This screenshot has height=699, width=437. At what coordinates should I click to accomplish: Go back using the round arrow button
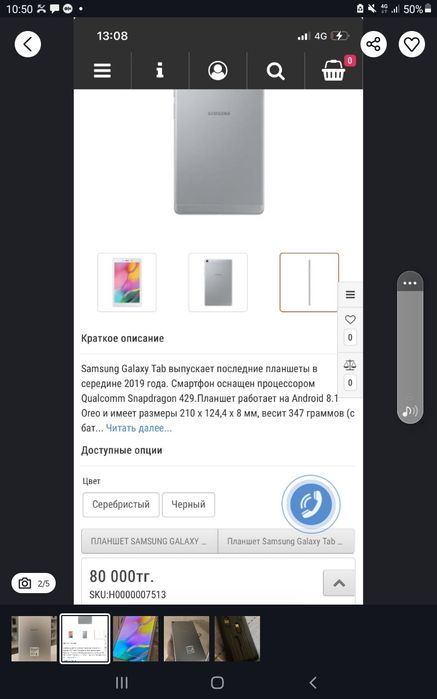pyautogui.click(x=28, y=44)
